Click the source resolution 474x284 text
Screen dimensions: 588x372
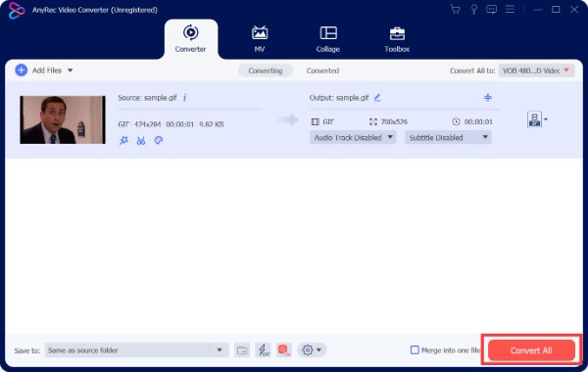tap(147, 124)
